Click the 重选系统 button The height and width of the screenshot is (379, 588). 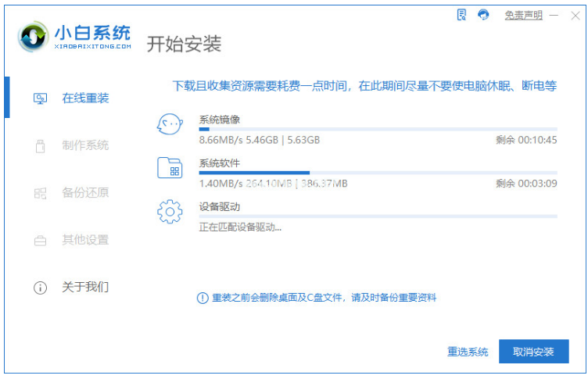tap(468, 352)
